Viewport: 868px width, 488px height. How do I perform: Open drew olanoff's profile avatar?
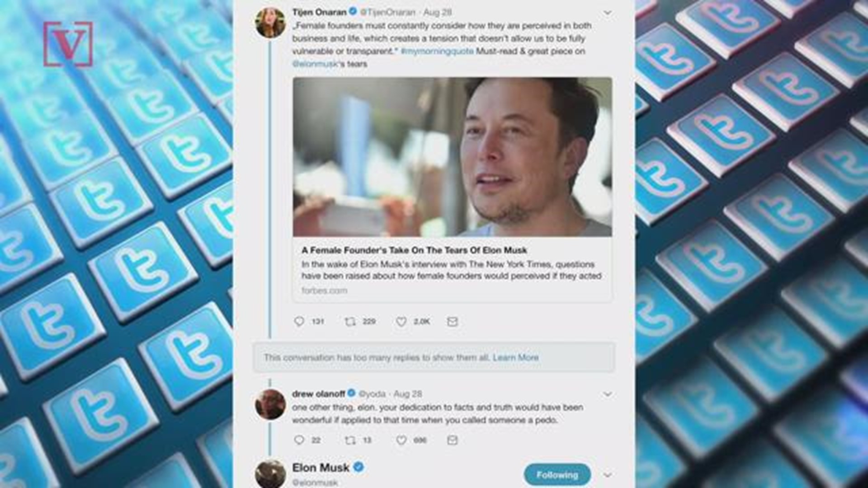click(270, 404)
